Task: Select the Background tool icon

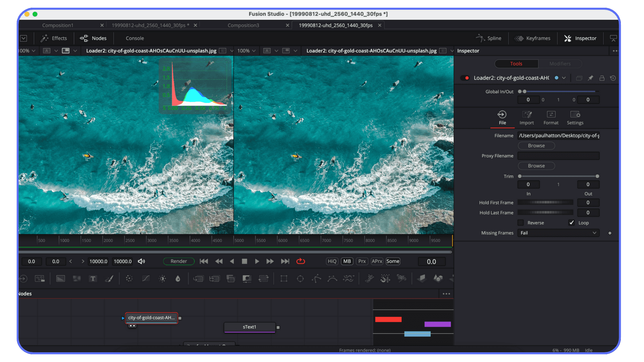Action: [61, 278]
